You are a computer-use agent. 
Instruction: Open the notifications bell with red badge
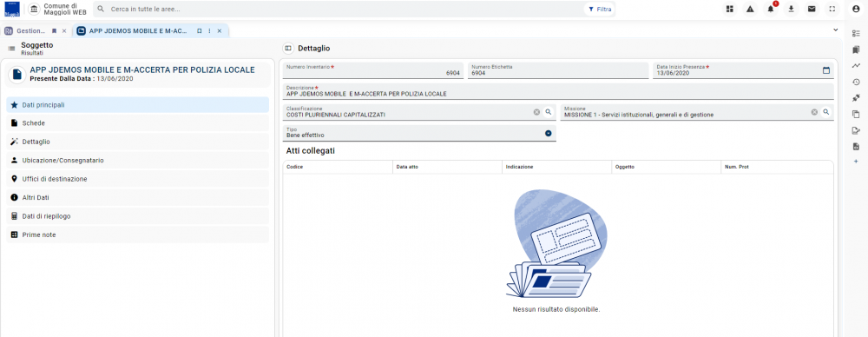coord(771,9)
